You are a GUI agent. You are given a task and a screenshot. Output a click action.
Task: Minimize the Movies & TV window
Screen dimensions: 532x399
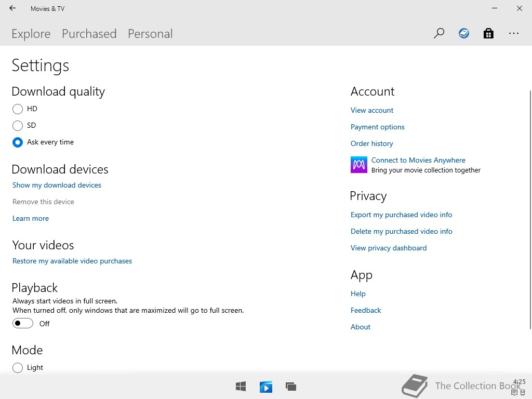pos(495,8)
